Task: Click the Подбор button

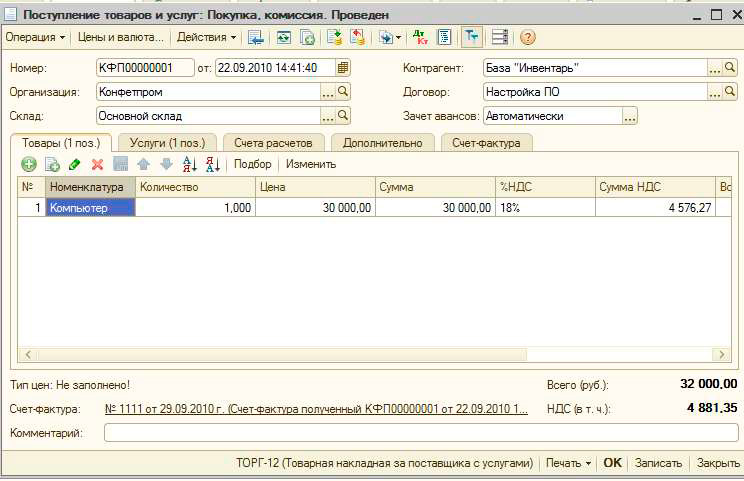Action: [252, 164]
